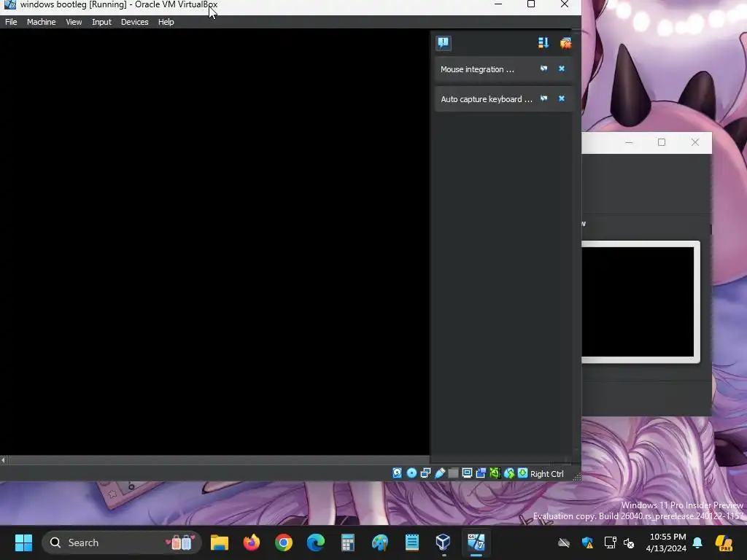Click the network tray icon
747x560 pixels.
coord(611,542)
